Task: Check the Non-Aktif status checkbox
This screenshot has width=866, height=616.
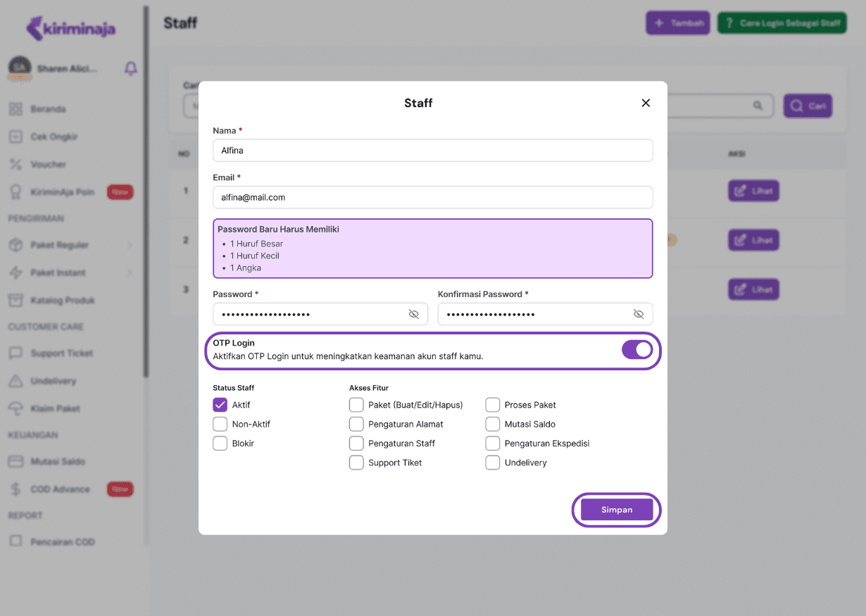Action: [220, 424]
